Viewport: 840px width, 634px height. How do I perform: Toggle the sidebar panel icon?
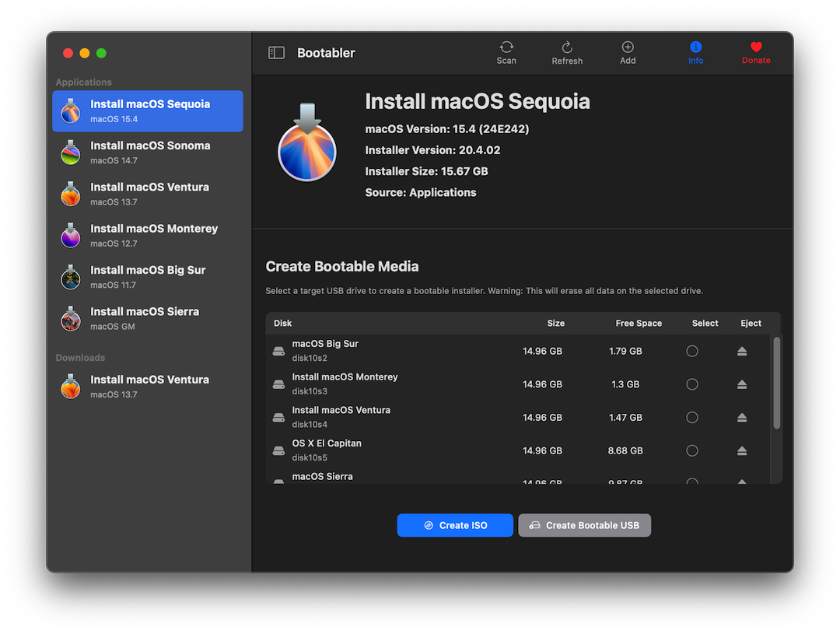pyautogui.click(x=276, y=53)
